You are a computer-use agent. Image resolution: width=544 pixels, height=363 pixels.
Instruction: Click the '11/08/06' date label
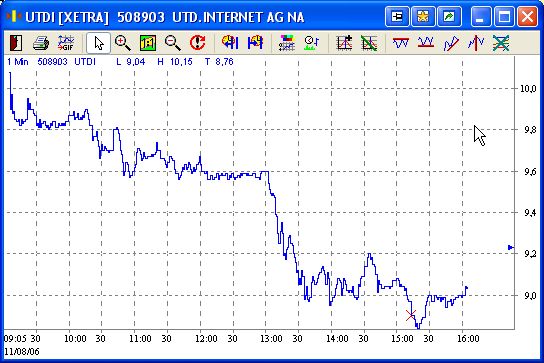(22, 352)
